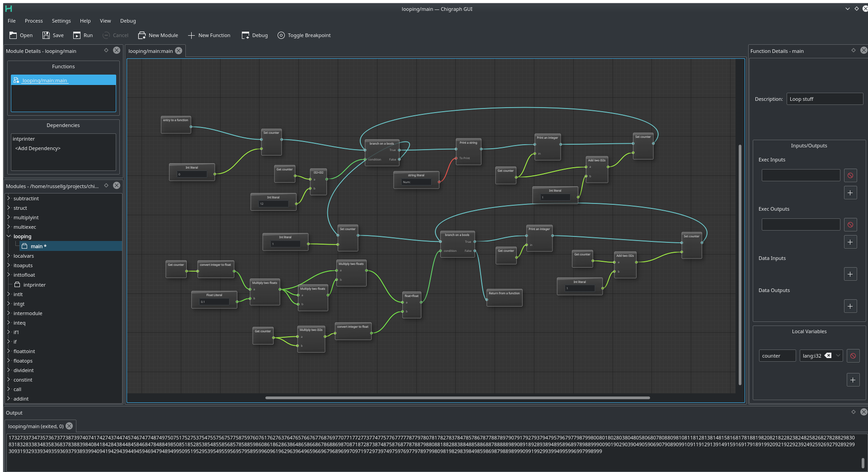The height and width of the screenshot is (472, 868).
Task: Switch to the looping/main:main canvas tab
Action: (x=151, y=51)
